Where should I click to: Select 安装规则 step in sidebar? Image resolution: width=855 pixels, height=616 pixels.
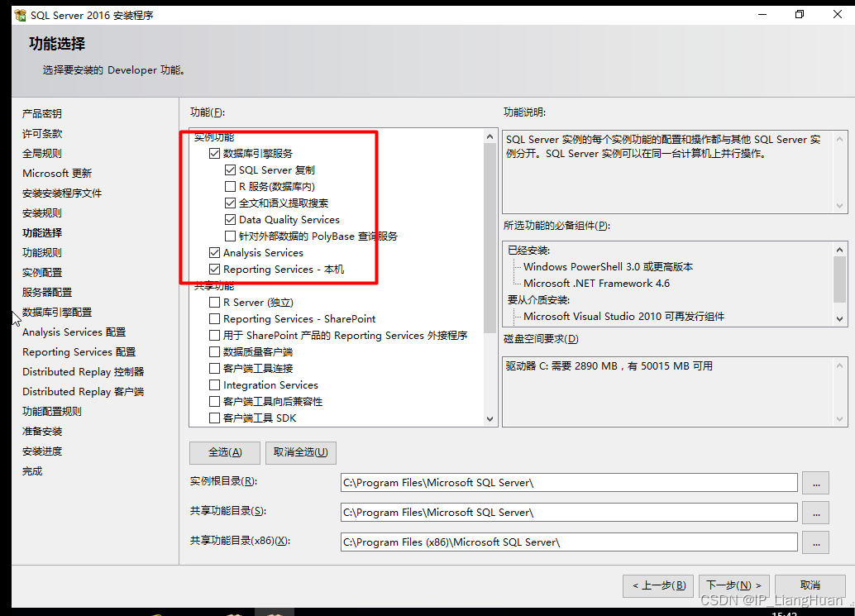pos(42,213)
